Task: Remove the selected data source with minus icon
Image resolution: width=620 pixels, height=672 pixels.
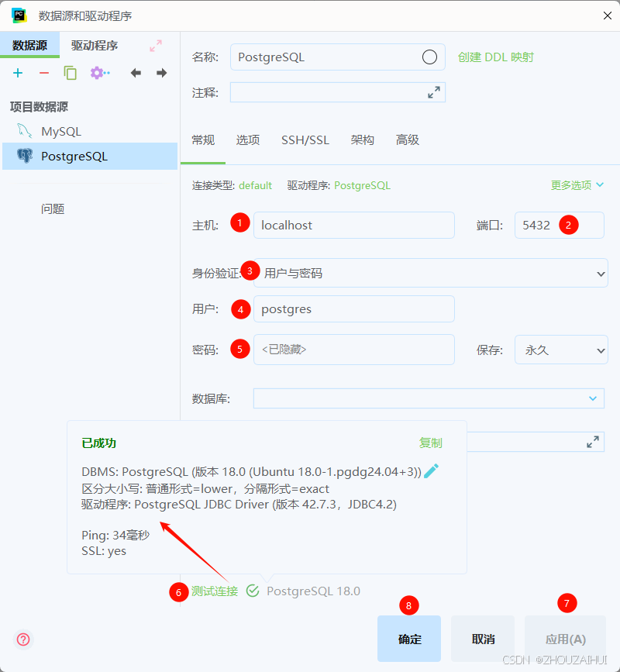Action: click(x=43, y=73)
